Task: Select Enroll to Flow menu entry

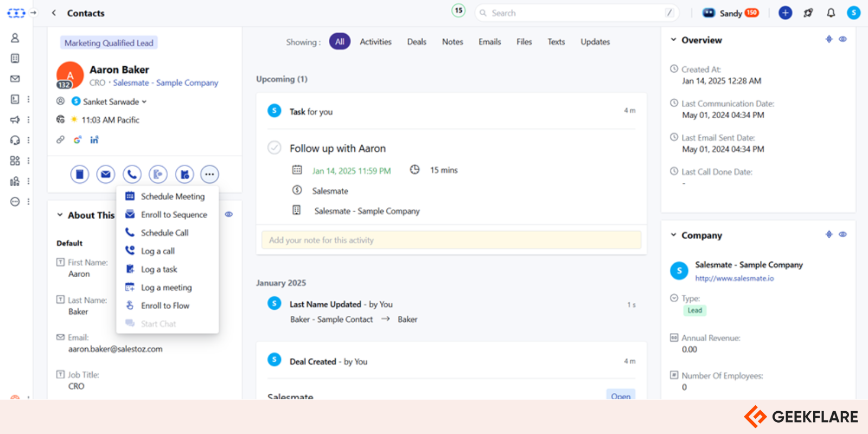Action: pos(168,305)
